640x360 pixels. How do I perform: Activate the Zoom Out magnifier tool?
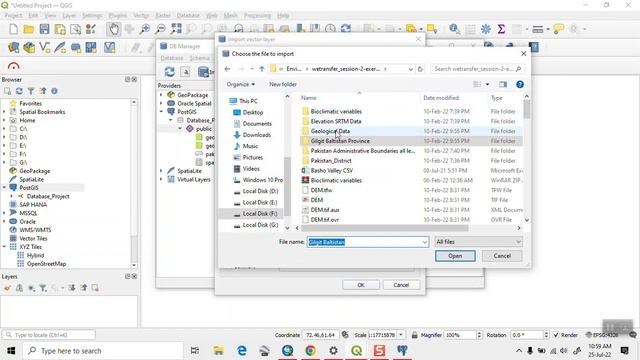click(160, 29)
